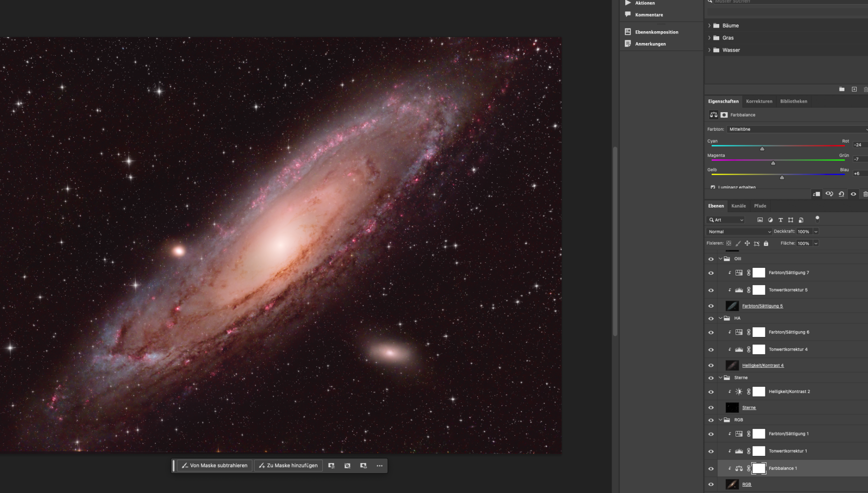Screen dimensions: 868x493
Task: Switch to the Kanäle tab
Action: (x=739, y=206)
